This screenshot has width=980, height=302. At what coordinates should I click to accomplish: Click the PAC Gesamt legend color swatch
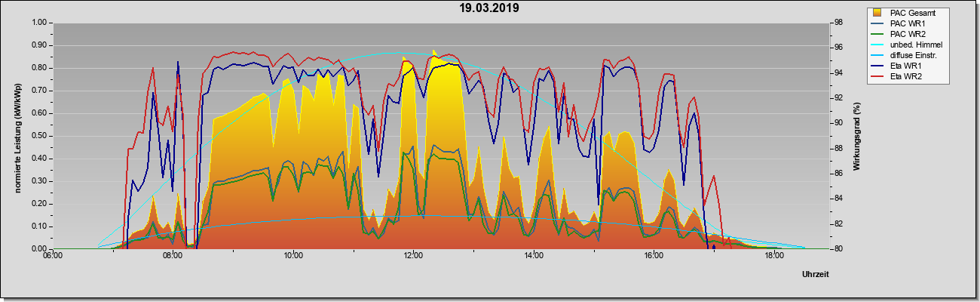tap(877, 13)
